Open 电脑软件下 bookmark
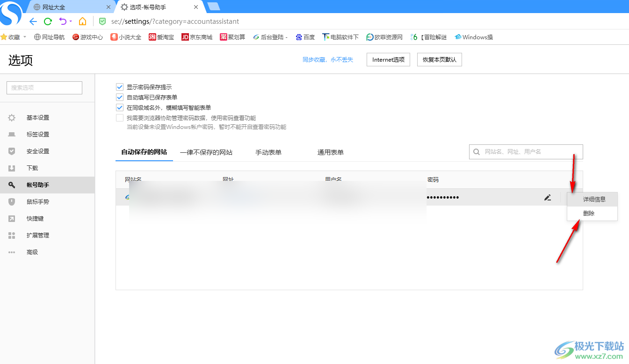Image resolution: width=629 pixels, height=364 pixels. 340,37
